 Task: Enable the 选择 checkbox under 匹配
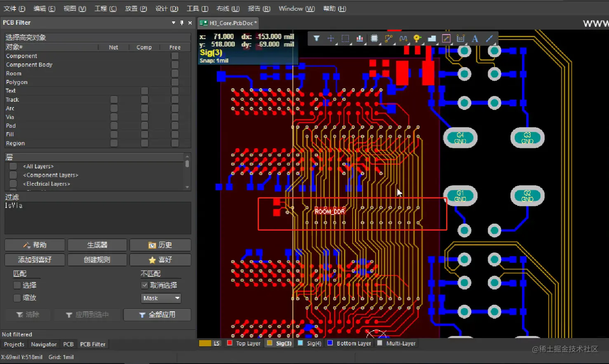coord(16,285)
